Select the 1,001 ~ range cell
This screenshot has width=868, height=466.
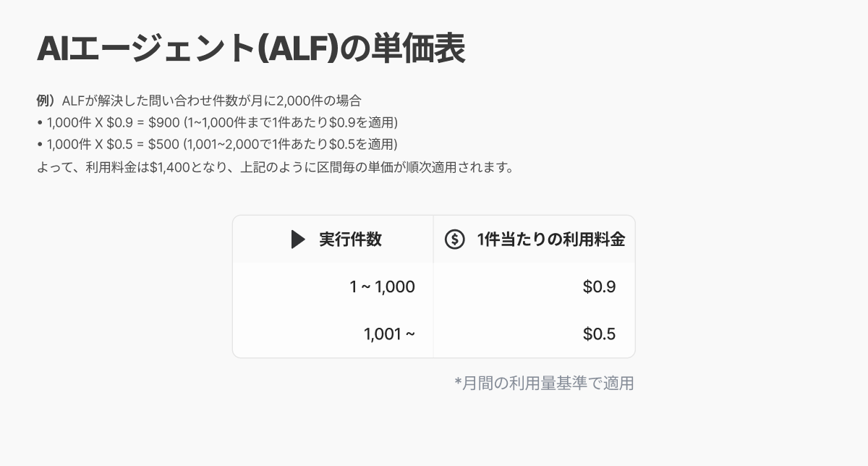(389, 334)
